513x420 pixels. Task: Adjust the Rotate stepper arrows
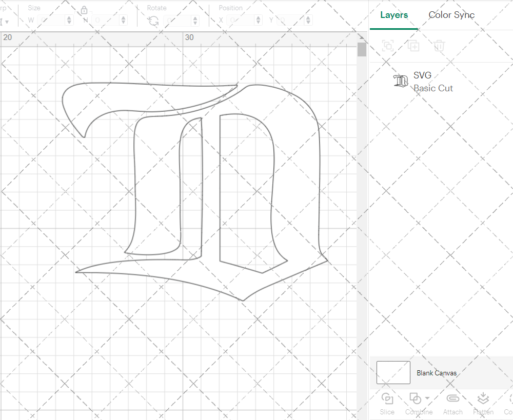(x=195, y=21)
